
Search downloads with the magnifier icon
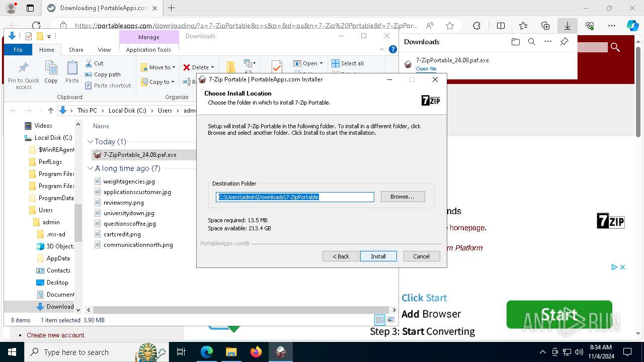(x=531, y=42)
